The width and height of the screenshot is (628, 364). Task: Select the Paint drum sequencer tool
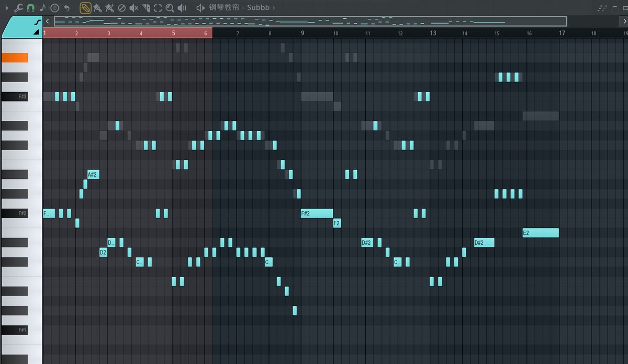(109, 8)
